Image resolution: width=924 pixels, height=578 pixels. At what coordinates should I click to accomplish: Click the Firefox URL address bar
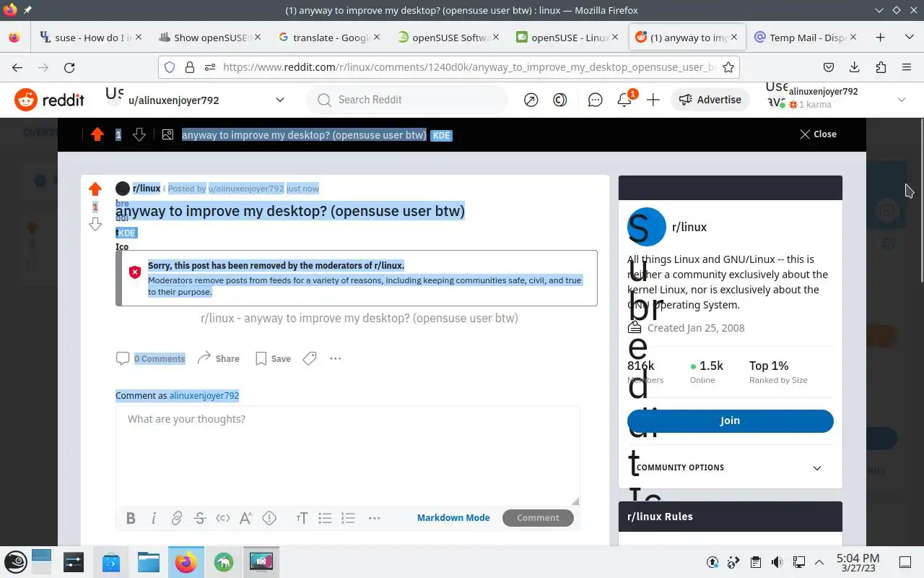pos(448,67)
